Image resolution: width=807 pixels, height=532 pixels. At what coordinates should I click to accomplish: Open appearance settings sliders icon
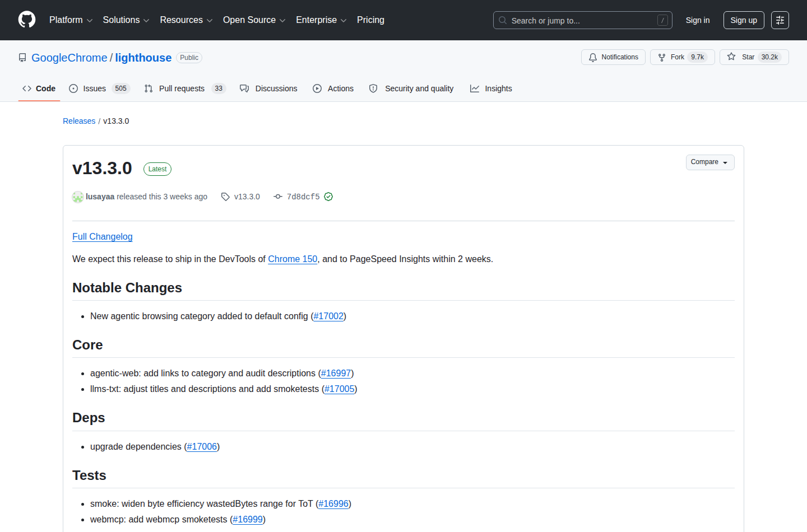click(x=780, y=20)
